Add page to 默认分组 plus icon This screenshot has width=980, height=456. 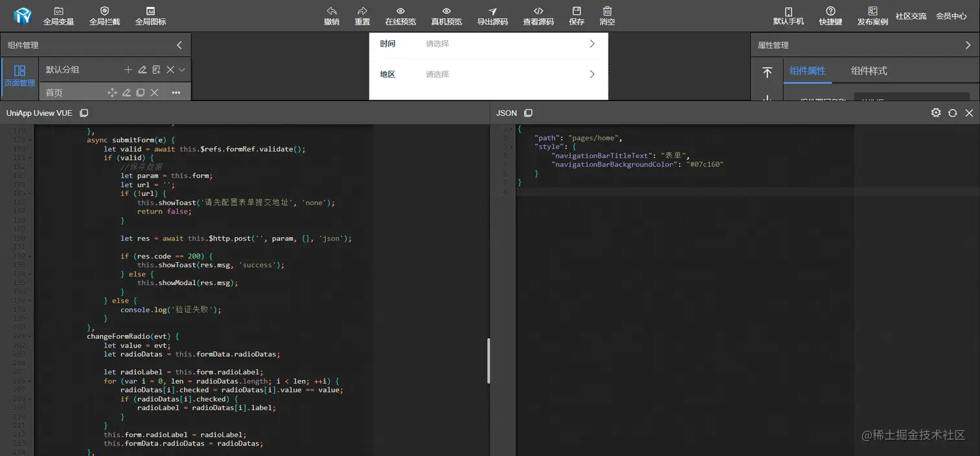pos(128,70)
